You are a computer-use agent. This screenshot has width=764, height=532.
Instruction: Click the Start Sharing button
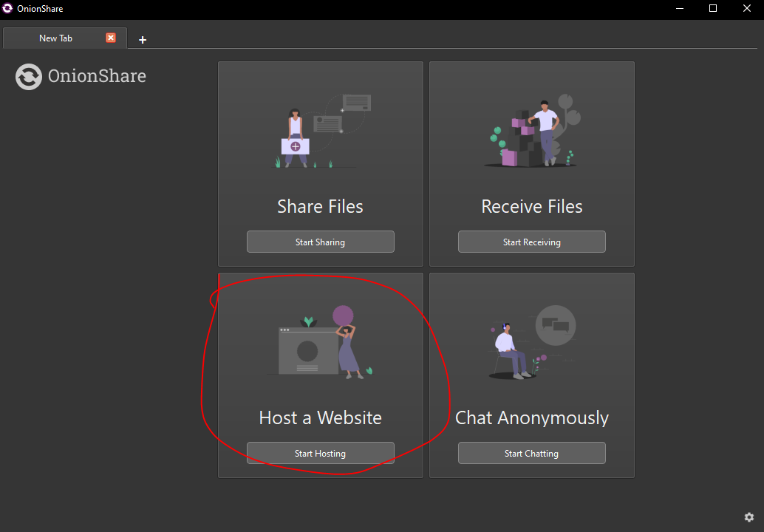point(320,242)
